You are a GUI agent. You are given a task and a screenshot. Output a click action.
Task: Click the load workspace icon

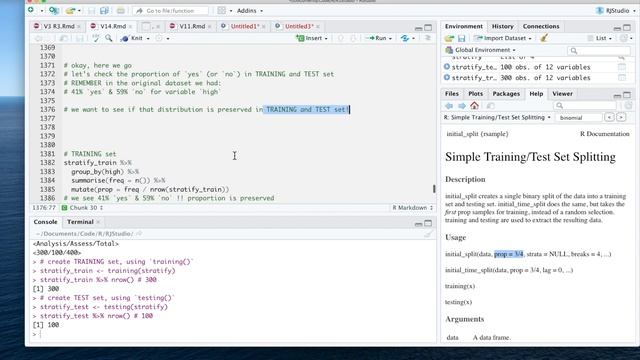pos(449,38)
